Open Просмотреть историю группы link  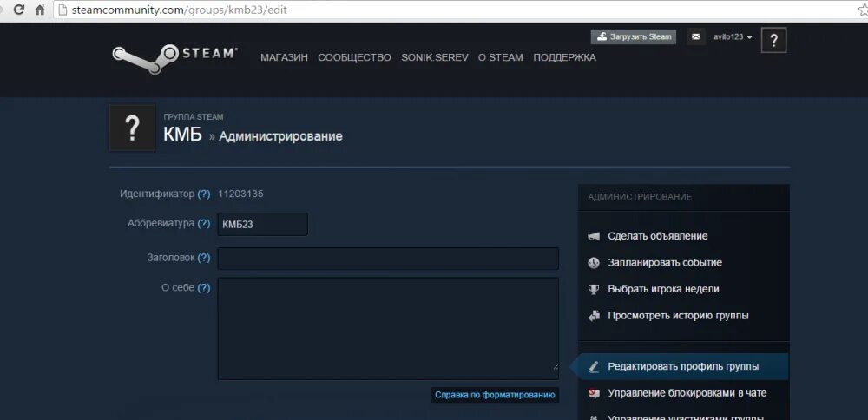click(x=678, y=316)
